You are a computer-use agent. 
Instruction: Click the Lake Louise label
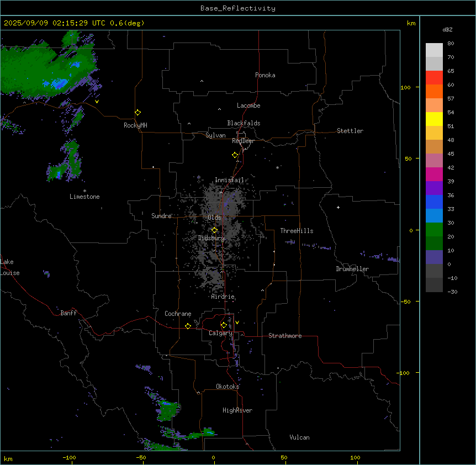click(x=10, y=267)
